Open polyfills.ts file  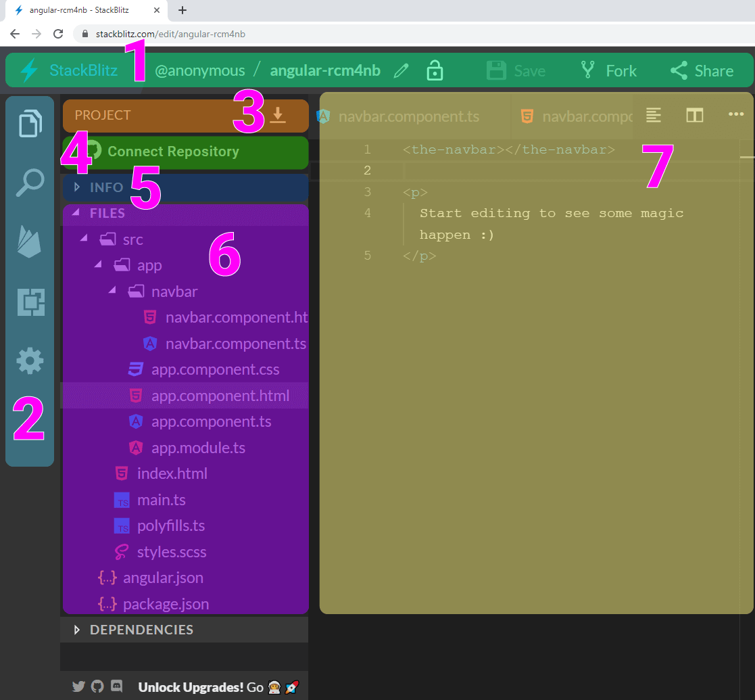point(160,526)
